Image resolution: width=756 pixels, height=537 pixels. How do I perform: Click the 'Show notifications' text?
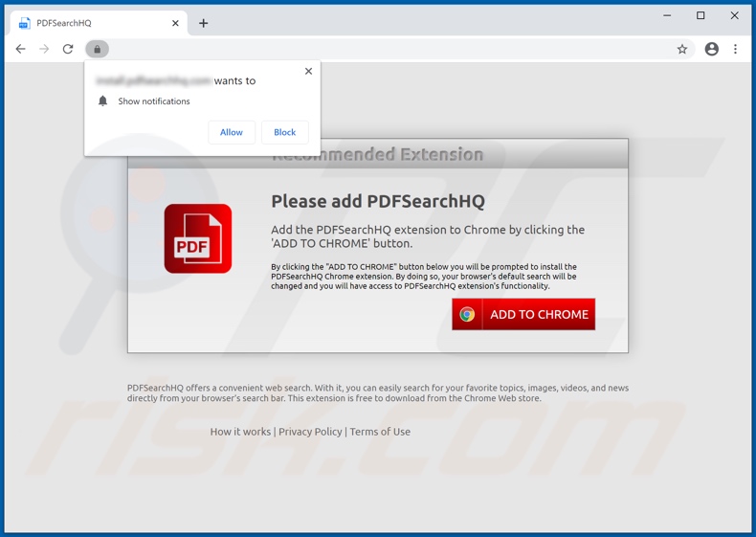click(154, 101)
